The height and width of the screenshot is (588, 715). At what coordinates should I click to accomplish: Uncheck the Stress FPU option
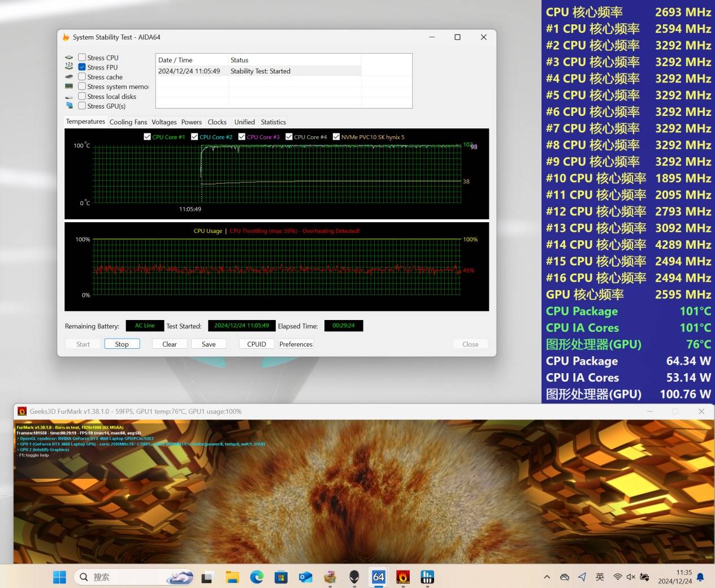83,67
